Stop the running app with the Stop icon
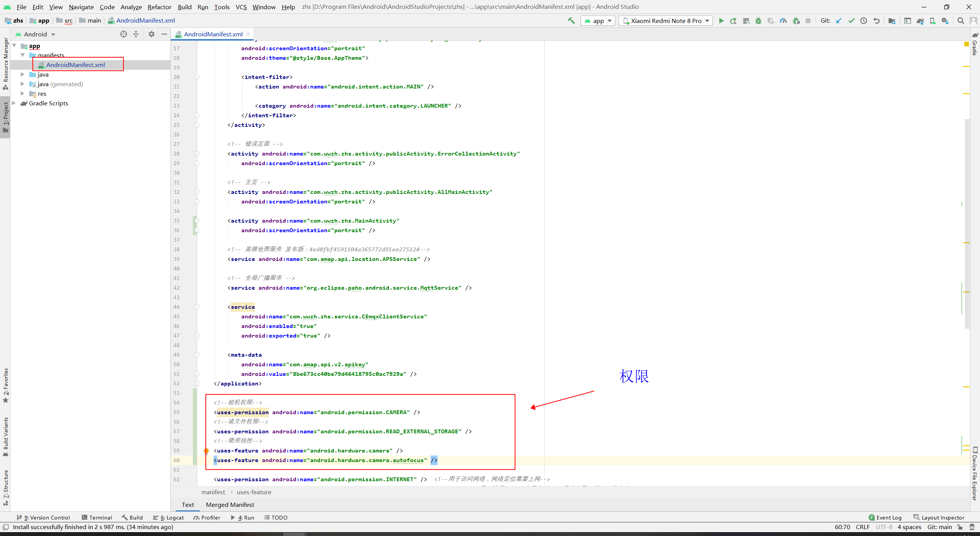Viewport: 980px width, 536px height. (808, 21)
